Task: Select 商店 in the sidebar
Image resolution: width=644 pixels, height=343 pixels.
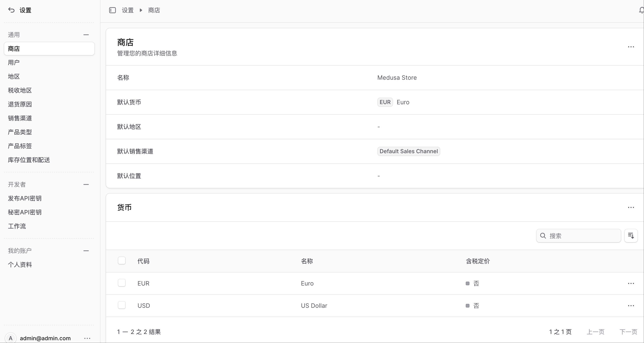Action: pyautogui.click(x=49, y=49)
